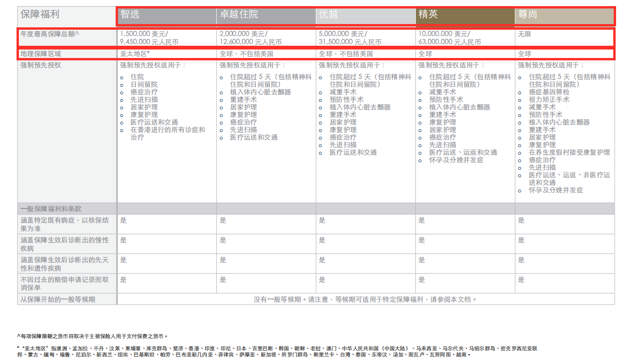626x364 pixels.
Task: Click the 强制预先授权 row label
Action: pos(41,65)
